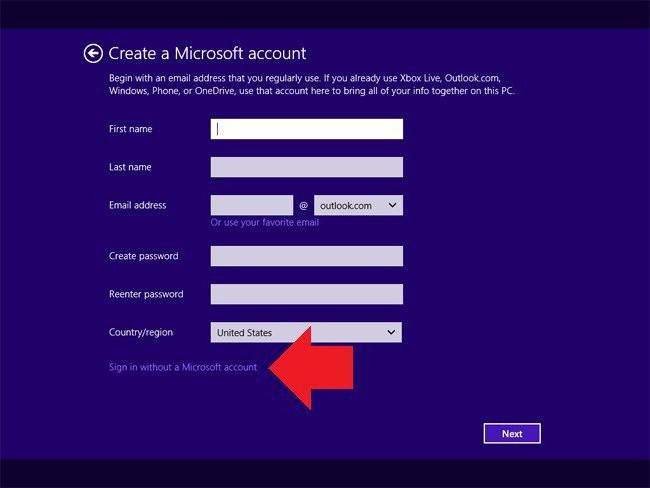Click the 'Country/region' label
The height and width of the screenshot is (488, 650).
coord(141,333)
